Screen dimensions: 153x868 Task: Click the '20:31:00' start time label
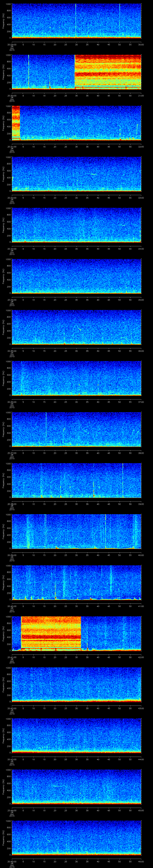pos(12,147)
